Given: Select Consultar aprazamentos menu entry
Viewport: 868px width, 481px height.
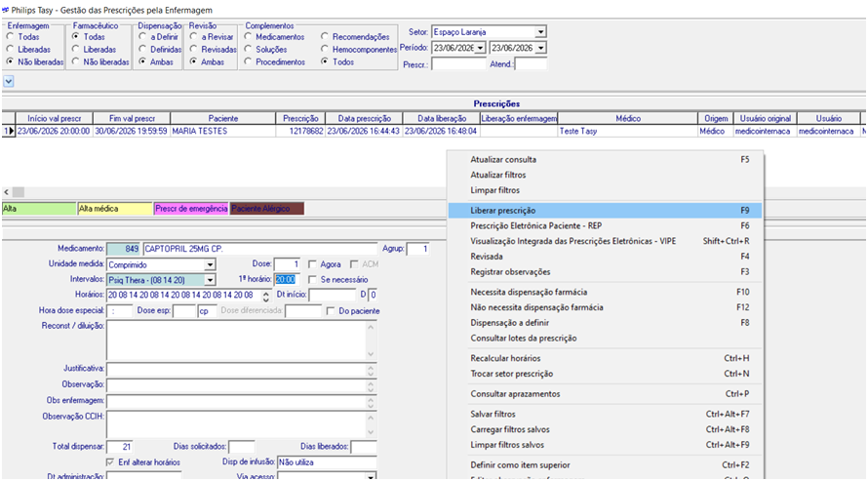Looking at the screenshot, I should pyautogui.click(x=605, y=393).
